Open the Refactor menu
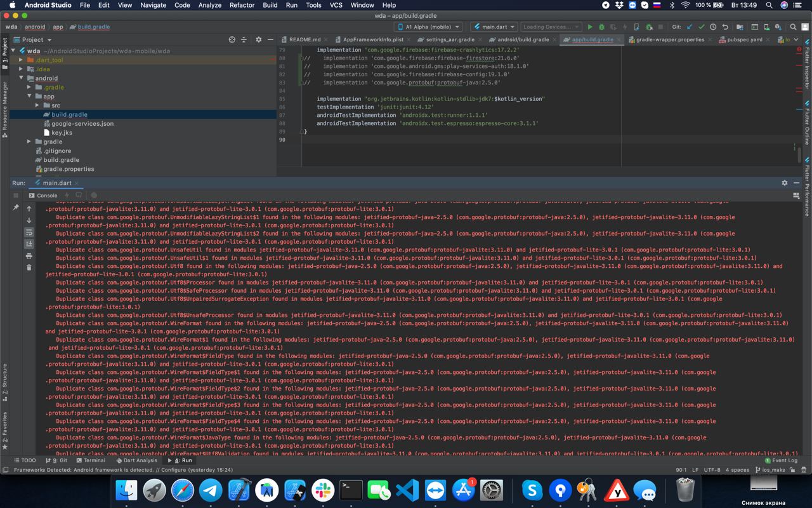This screenshot has height=508, width=812. (x=242, y=5)
